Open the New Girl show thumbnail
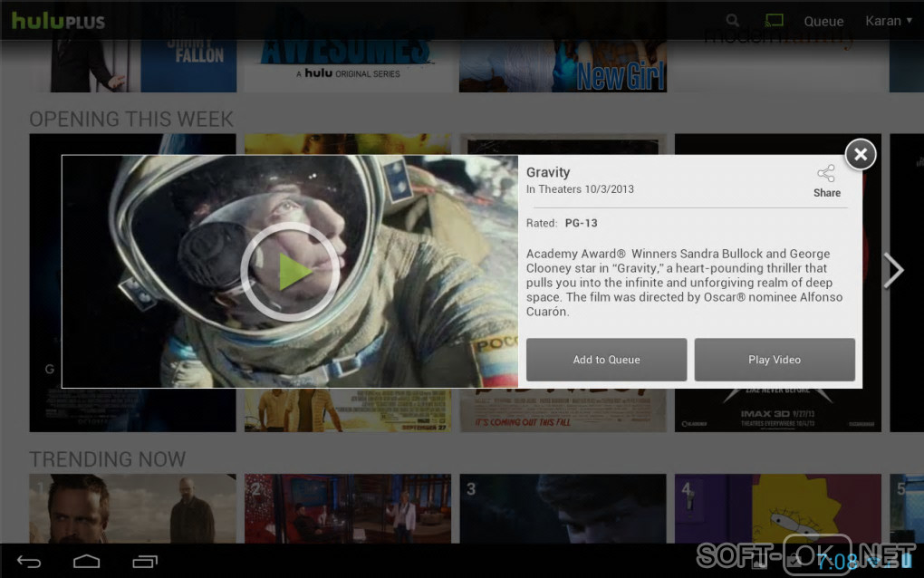924x578 pixels. click(x=563, y=66)
